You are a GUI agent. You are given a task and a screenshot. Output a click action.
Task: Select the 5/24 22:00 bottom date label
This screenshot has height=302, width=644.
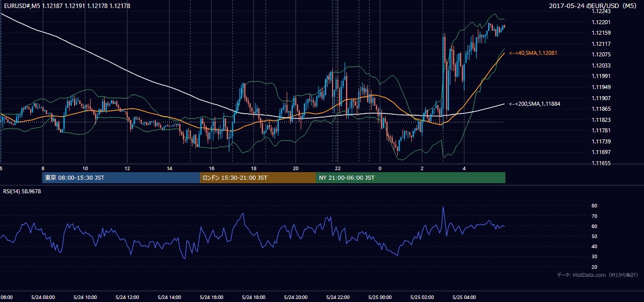[338, 297]
